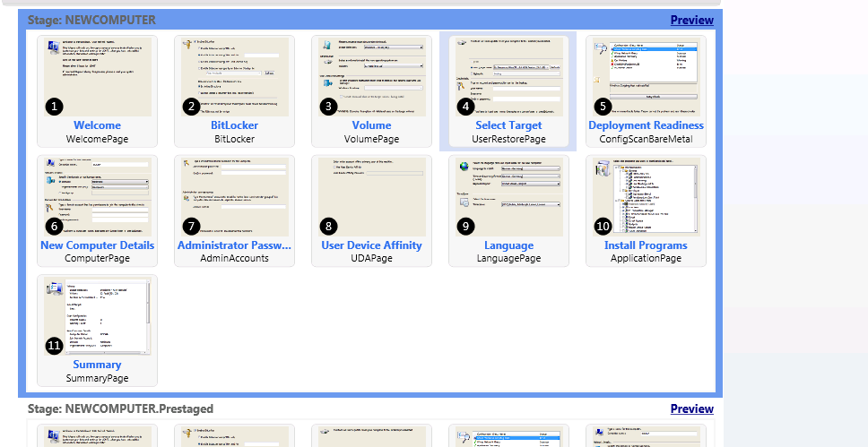Select the Stage: NEWCOMPUTER header

tap(91, 20)
